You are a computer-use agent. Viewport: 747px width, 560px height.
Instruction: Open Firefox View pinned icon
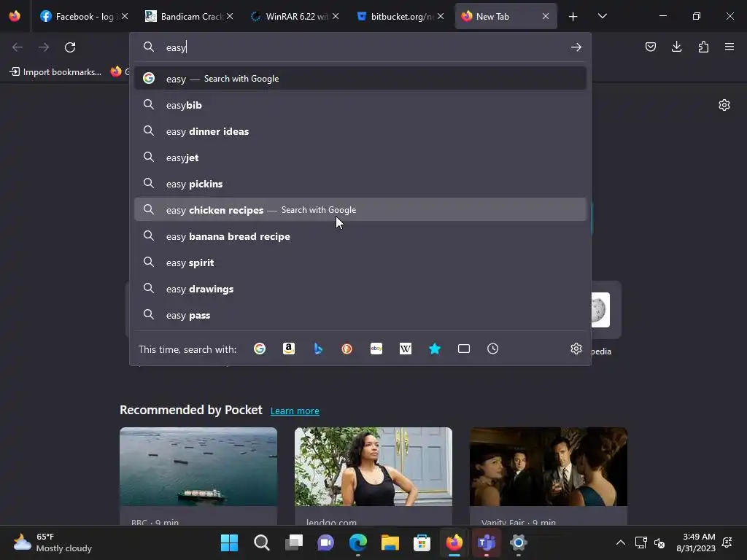coord(15,17)
